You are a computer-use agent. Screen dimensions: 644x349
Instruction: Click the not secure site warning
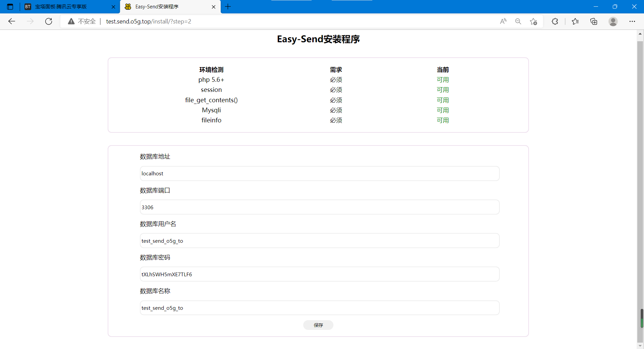click(x=82, y=21)
